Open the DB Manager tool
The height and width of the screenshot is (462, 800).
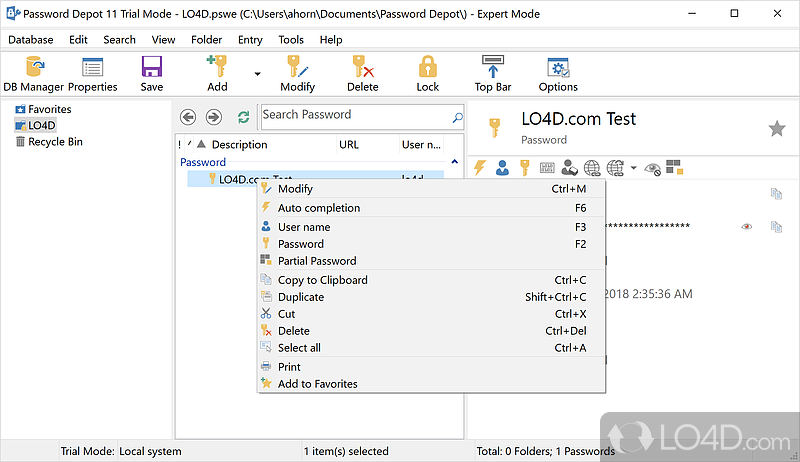34,74
